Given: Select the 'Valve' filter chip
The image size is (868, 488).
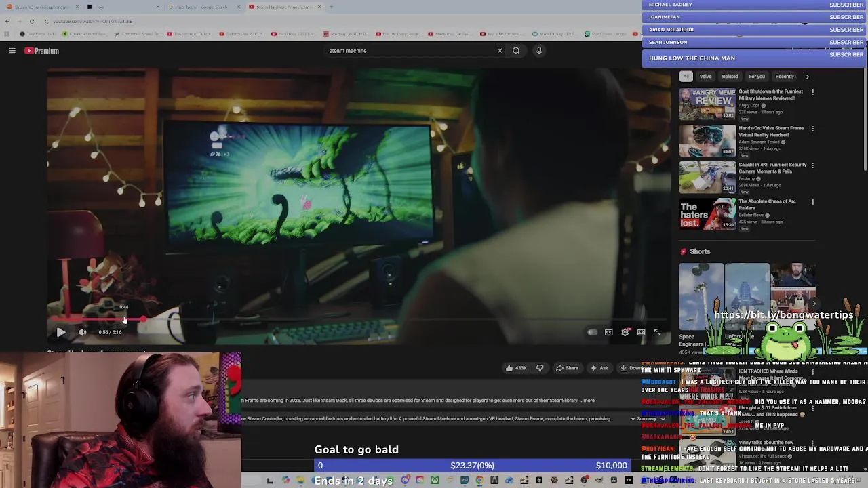Looking at the screenshot, I should [705, 77].
